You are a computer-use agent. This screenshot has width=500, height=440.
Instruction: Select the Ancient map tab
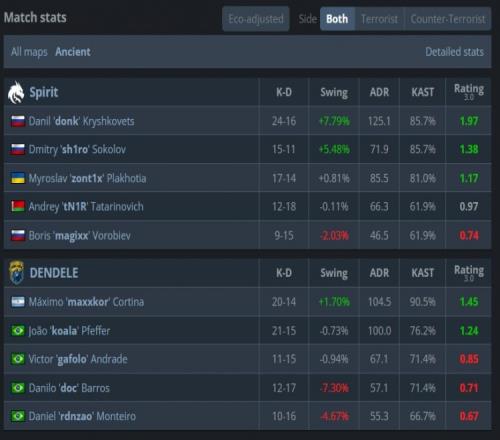click(73, 52)
